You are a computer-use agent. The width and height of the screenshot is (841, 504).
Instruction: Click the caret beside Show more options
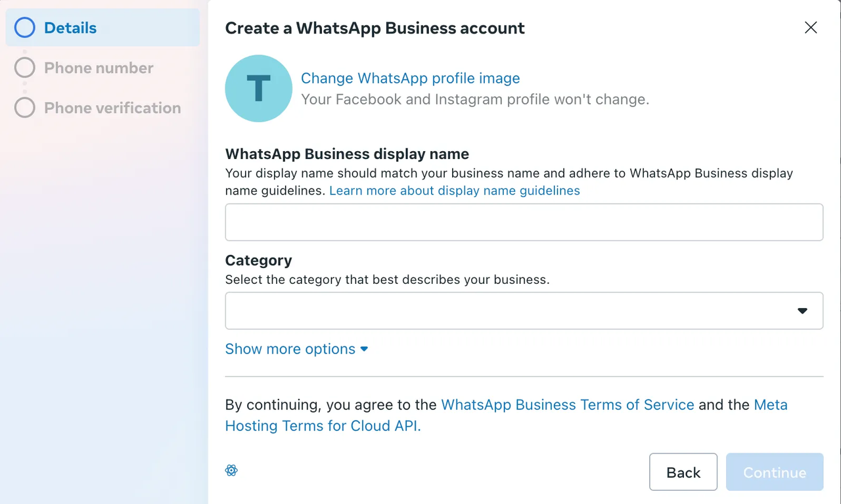tap(364, 349)
